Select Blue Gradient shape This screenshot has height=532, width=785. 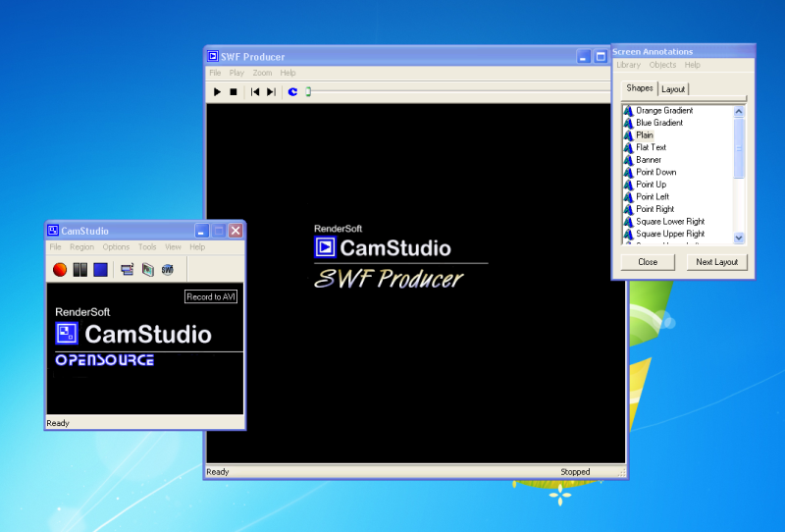[659, 123]
